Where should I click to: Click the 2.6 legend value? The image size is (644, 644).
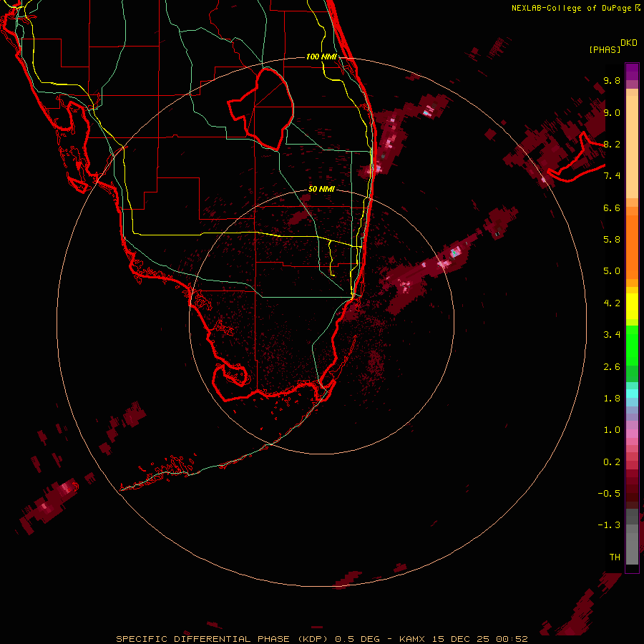[612, 367]
